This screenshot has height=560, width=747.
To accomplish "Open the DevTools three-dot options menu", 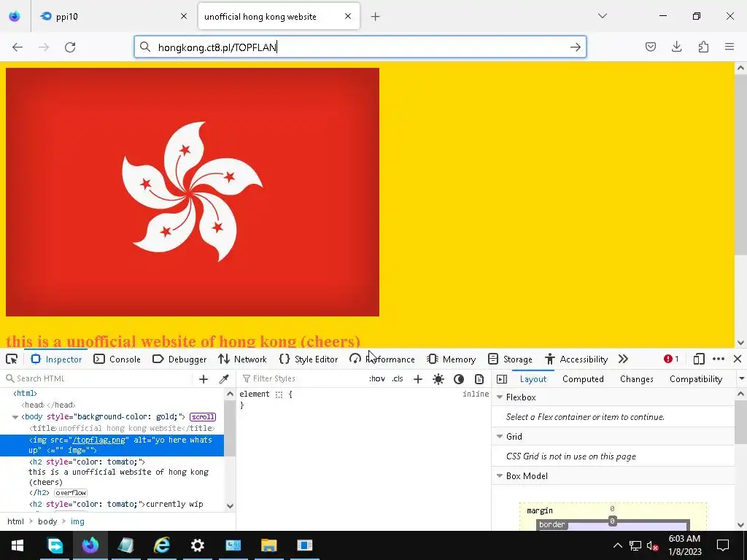I will pos(719,359).
